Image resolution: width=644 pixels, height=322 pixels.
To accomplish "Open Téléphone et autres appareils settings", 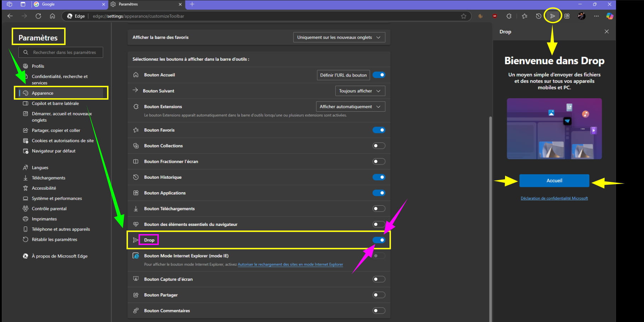I will tap(61, 229).
